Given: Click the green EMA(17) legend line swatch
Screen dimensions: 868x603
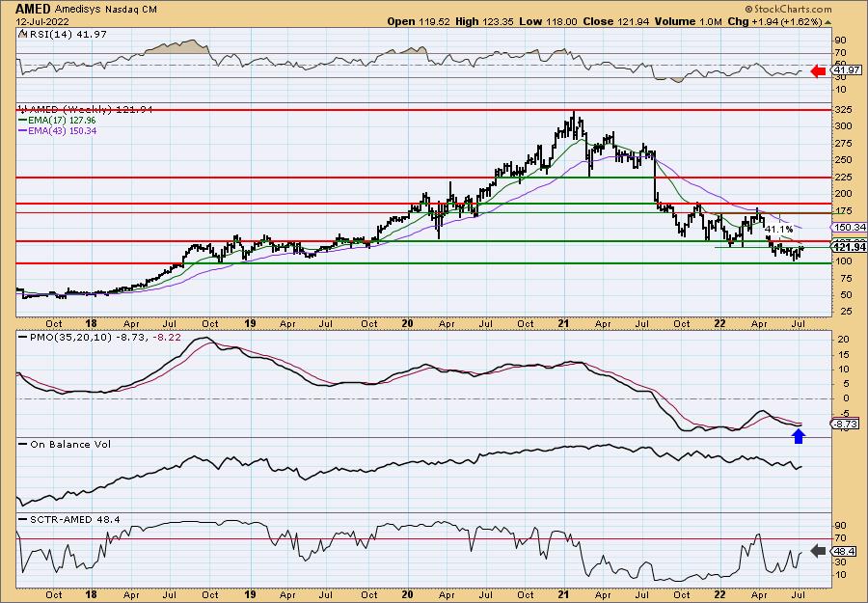Looking at the screenshot, I should coord(21,121).
